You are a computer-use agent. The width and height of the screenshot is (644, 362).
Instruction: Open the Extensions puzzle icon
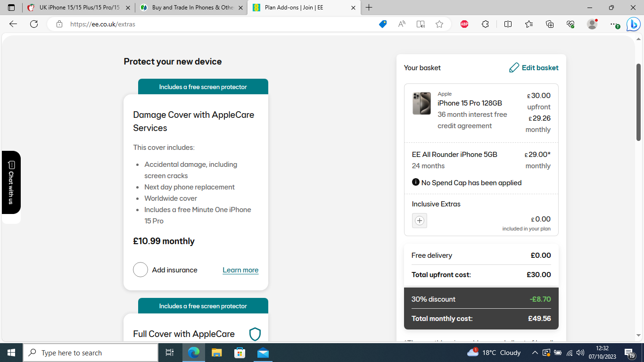(485, 24)
